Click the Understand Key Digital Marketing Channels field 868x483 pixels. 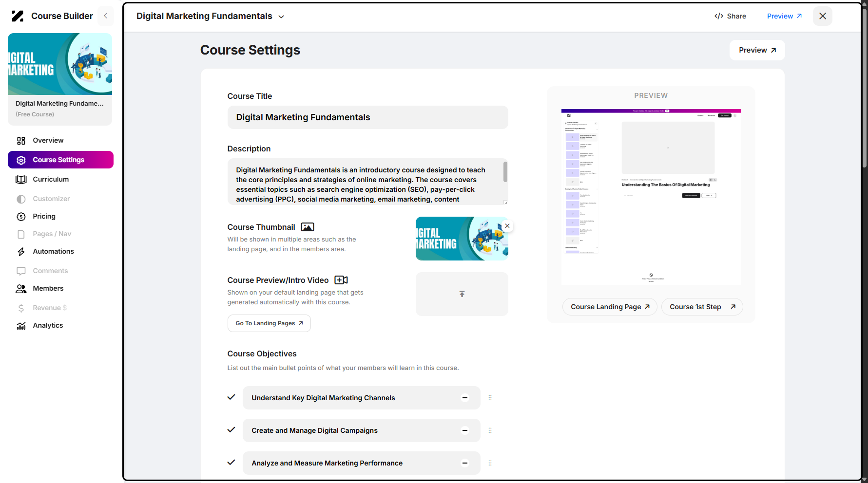click(x=361, y=398)
